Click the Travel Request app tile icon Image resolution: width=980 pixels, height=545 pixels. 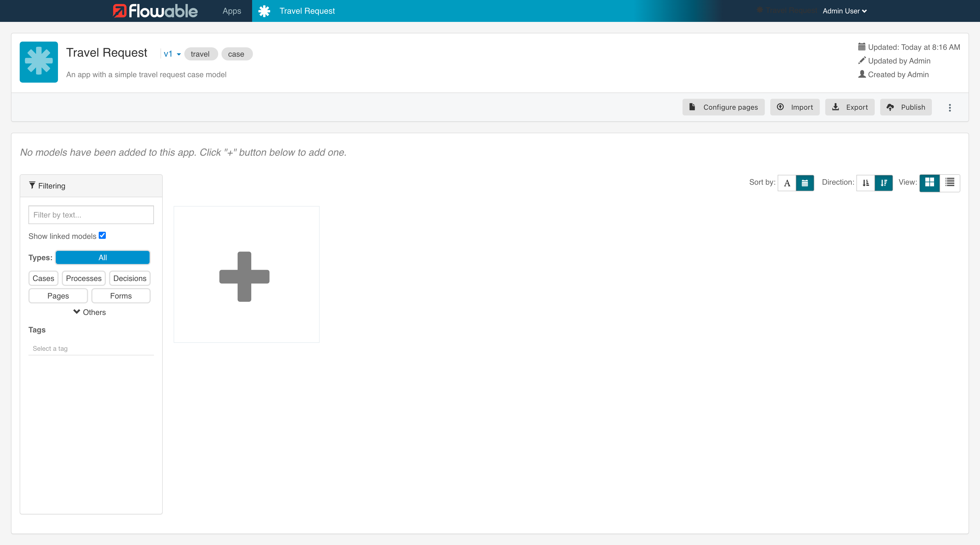point(39,62)
